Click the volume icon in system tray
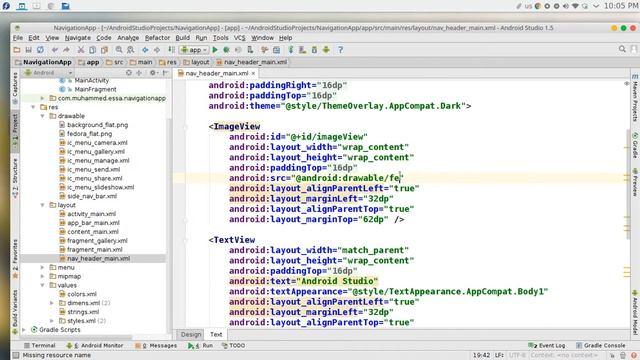Screen dimensions: 640x360 pyautogui.click(x=566, y=6)
